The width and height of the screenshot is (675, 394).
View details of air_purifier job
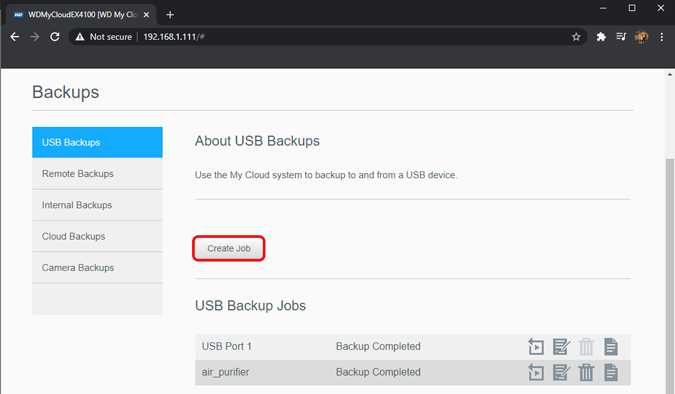pos(611,372)
